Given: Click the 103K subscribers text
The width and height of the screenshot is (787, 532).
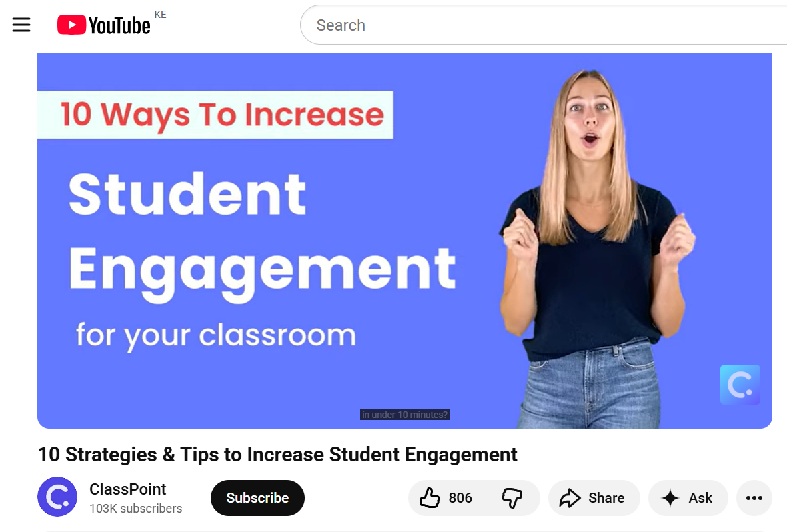Looking at the screenshot, I should (x=136, y=509).
